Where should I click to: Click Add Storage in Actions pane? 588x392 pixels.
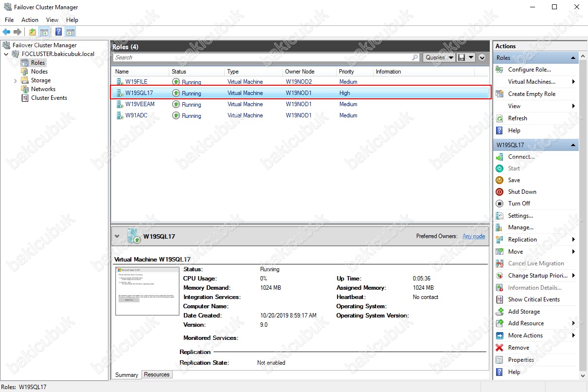(x=524, y=312)
